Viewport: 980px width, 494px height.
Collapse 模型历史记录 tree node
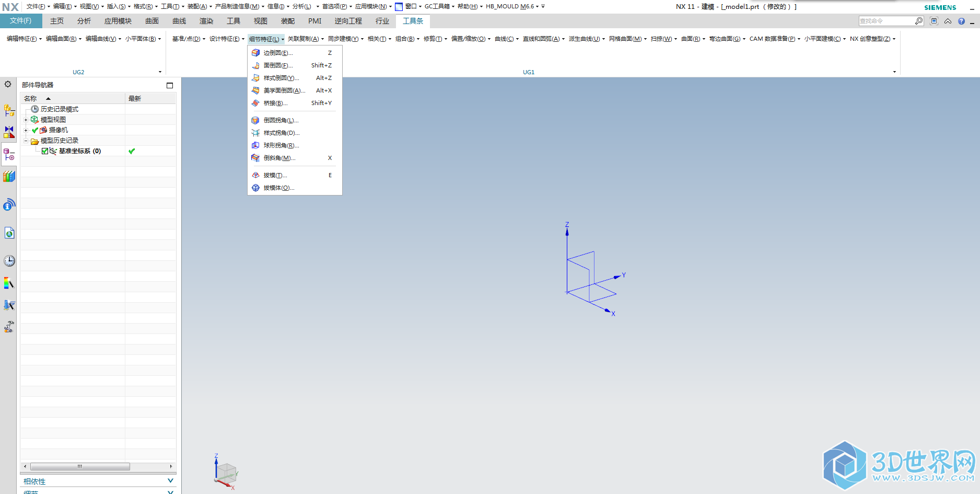pos(26,141)
